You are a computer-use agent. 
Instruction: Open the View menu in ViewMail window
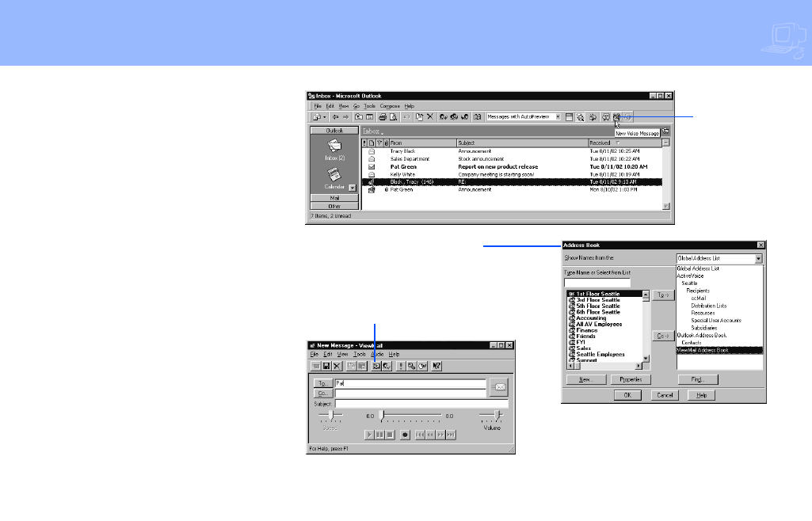coord(342,355)
